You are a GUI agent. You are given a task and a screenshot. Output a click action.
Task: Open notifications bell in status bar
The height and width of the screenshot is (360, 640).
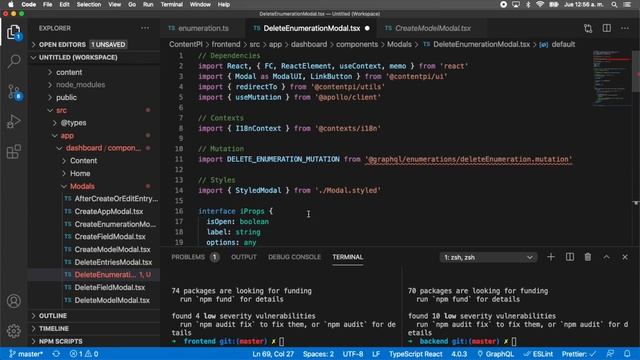627,354
